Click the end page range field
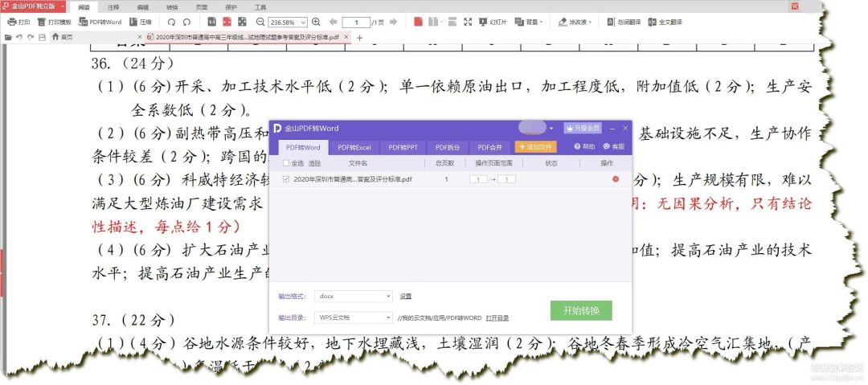The image size is (868, 385). coord(506,179)
